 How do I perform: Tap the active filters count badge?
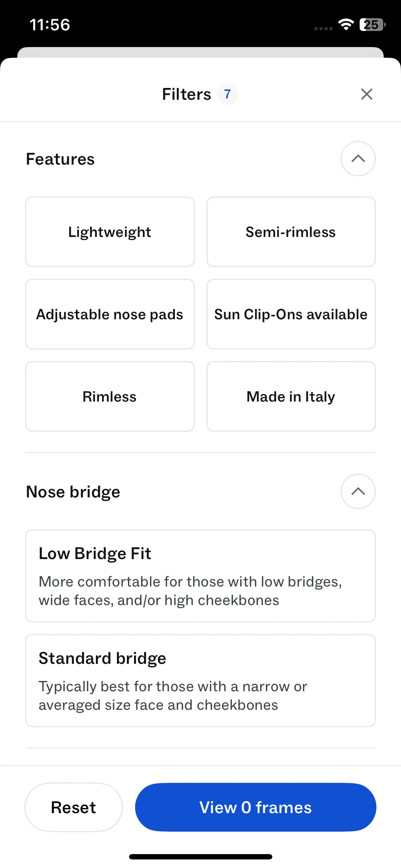click(227, 94)
